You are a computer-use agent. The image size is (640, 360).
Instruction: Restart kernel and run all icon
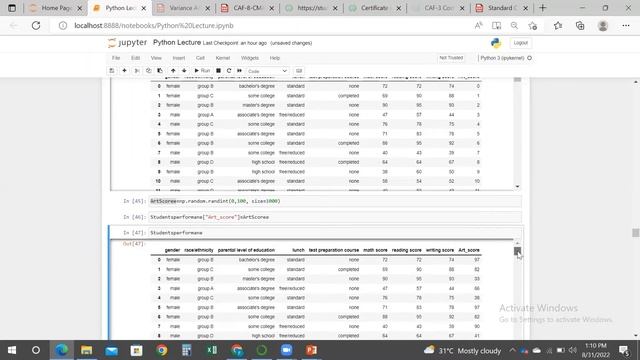click(x=240, y=71)
